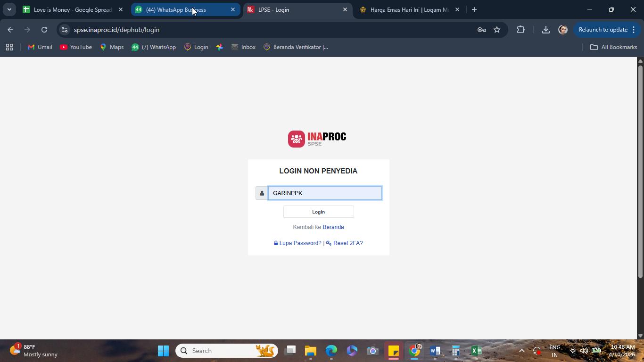Screen dimensions: 644x362
Task: Open the Beranda Verifikator bookmark
Action: 296,47
